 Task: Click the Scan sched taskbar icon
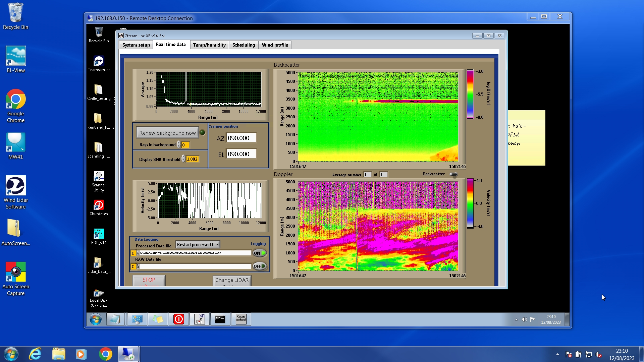241,319
